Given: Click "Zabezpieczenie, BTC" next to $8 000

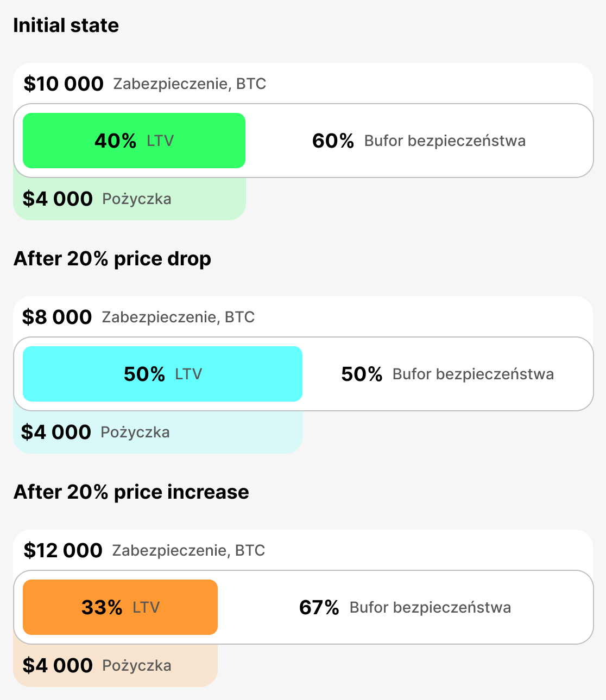Looking at the screenshot, I should (x=178, y=317).
